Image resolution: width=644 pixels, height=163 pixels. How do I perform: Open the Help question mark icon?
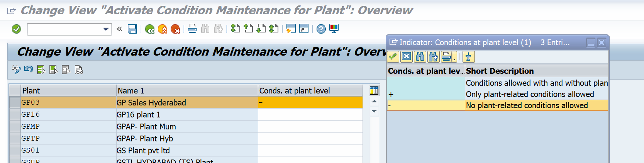pos(321,29)
